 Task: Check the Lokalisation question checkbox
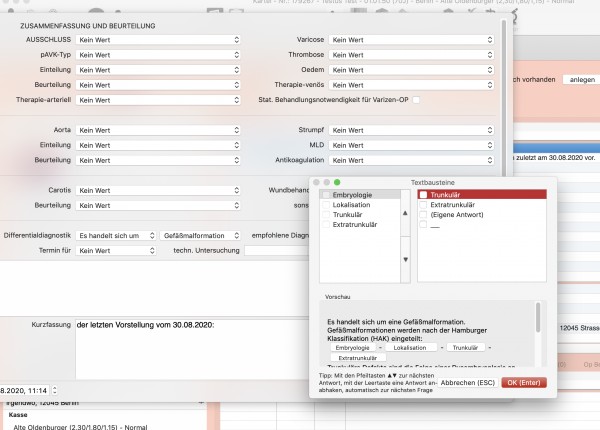click(x=326, y=205)
